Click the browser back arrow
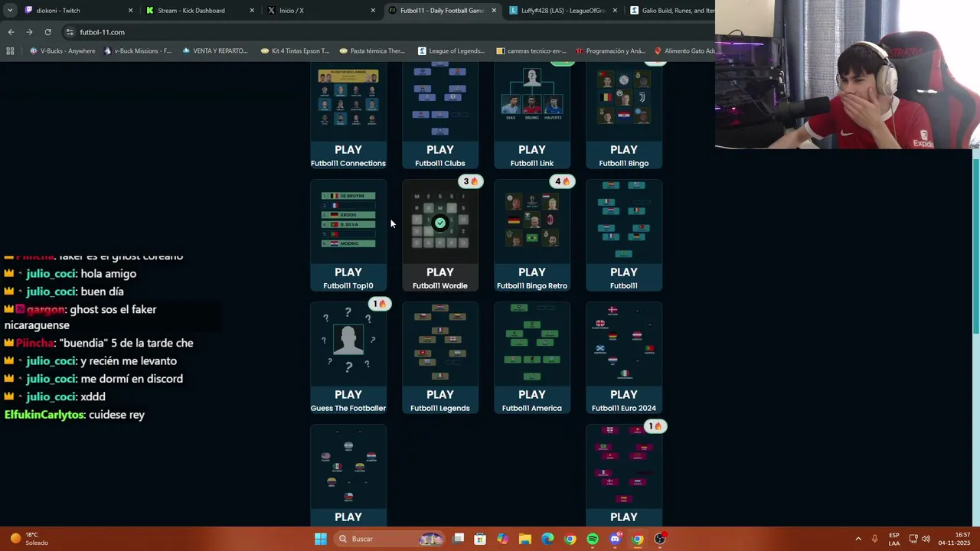This screenshot has width=980, height=551. [x=11, y=32]
